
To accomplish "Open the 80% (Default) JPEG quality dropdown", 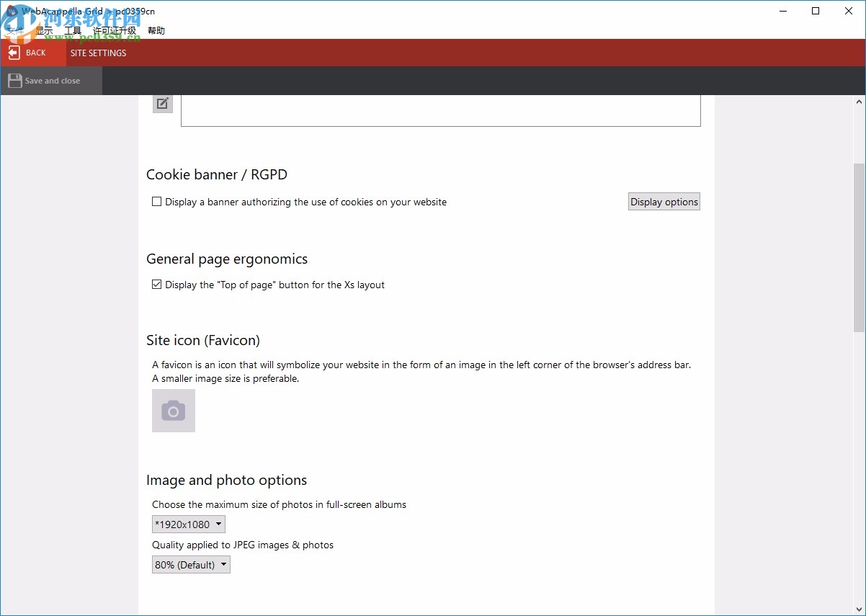I will pyautogui.click(x=191, y=565).
